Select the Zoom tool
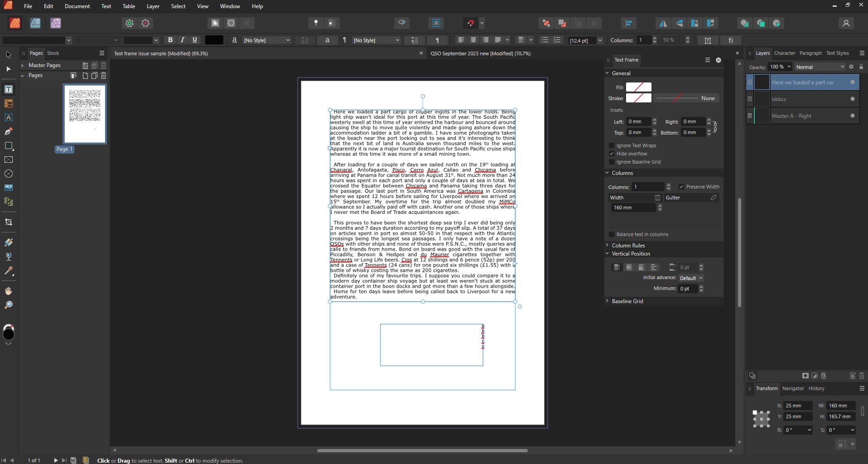This screenshot has width=868, height=464. [8, 304]
